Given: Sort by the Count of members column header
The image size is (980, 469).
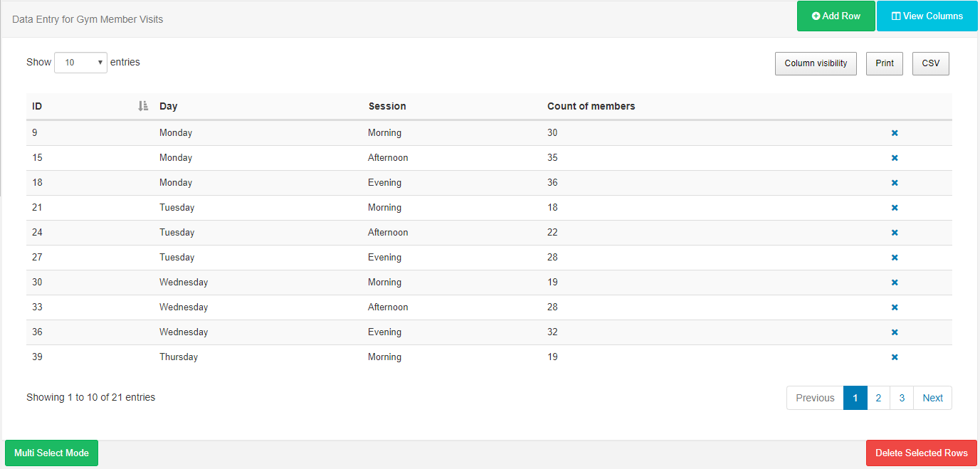Looking at the screenshot, I should coord(591,106).
